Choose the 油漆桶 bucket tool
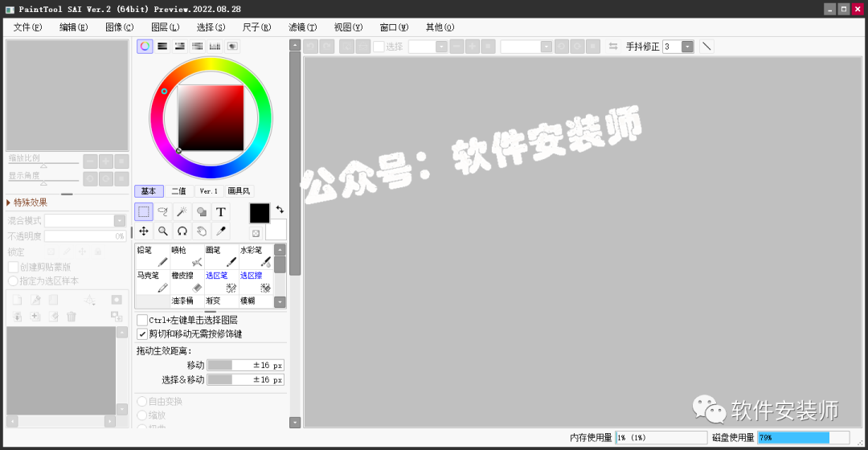Viewport: 868px width, 450px height. point(186,301)
